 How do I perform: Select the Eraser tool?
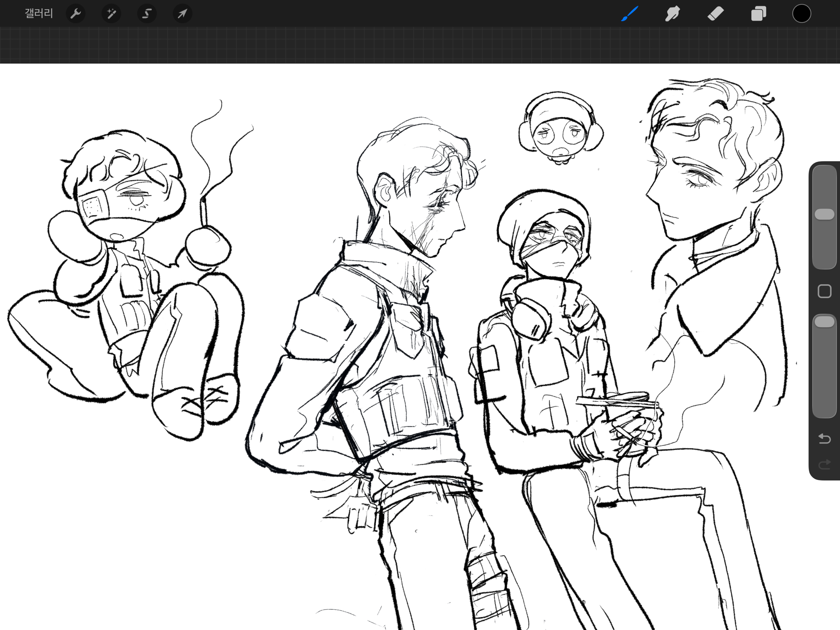pyautogui.click(x=716, y=14)
